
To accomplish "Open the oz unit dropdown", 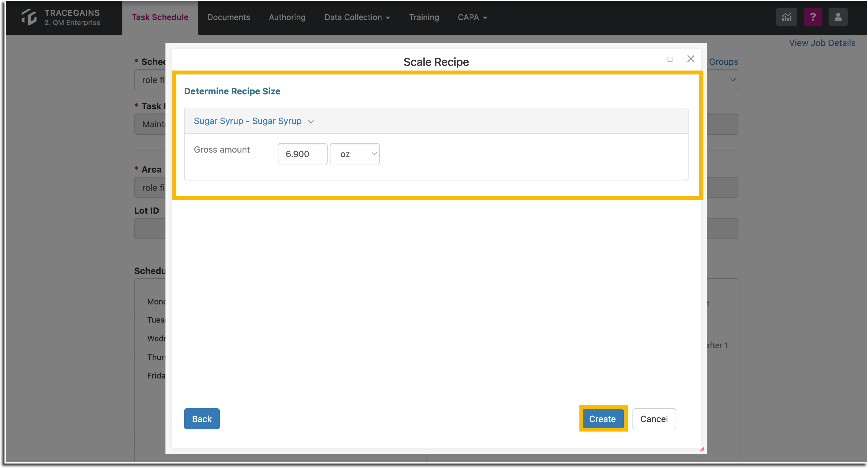I will [x=354, y=154].
